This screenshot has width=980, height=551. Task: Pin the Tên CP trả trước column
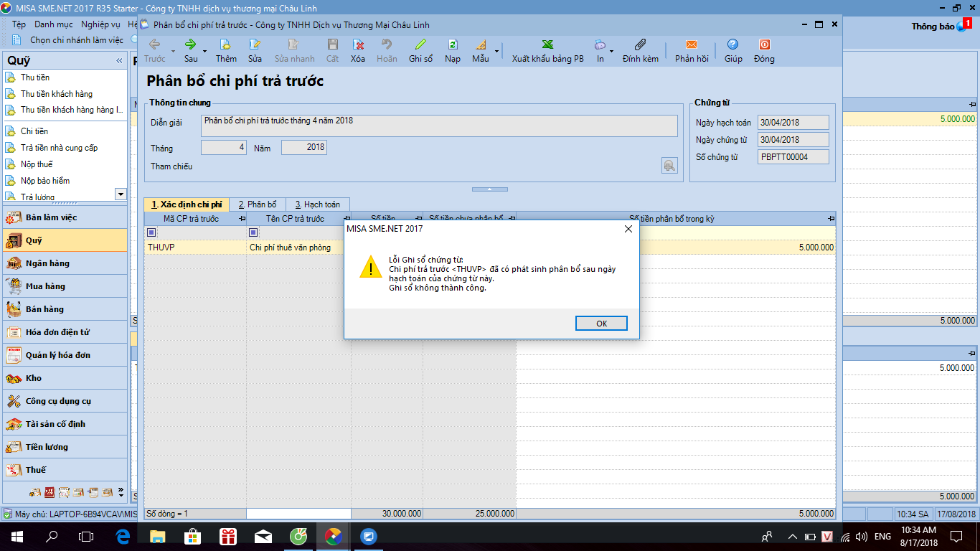(x=347, y=219)
